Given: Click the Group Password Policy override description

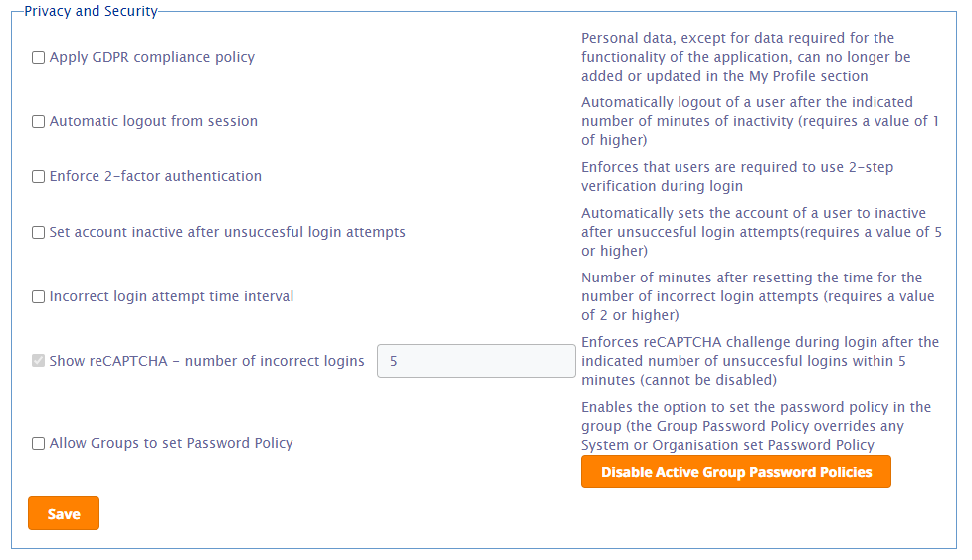Looking at the screenshot, I should (x=755, y=426).
